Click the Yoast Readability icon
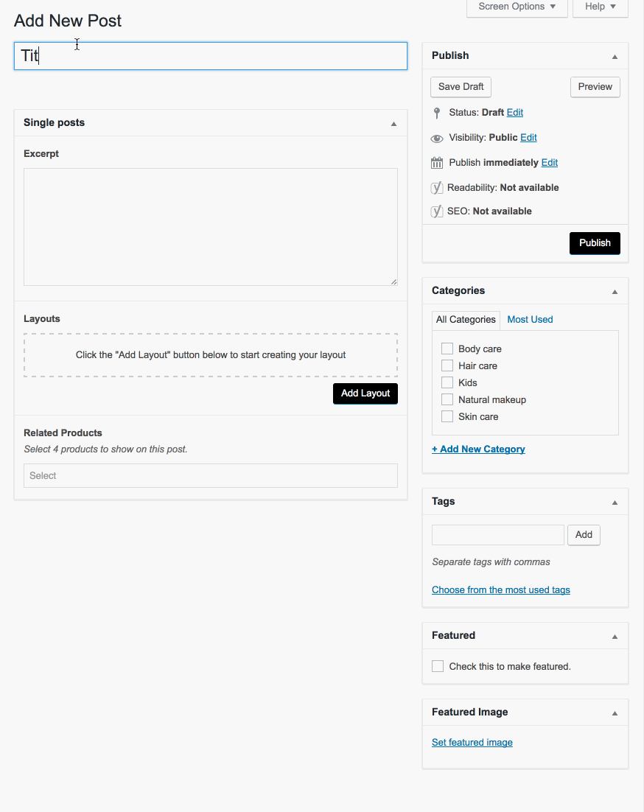 [437, 188]
